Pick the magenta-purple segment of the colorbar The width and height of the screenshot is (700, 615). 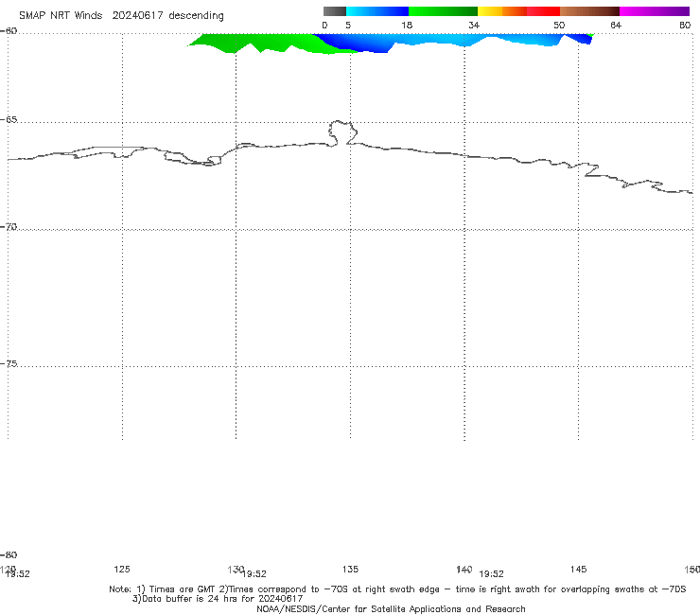pyautogui.click(x=655, y=11)
